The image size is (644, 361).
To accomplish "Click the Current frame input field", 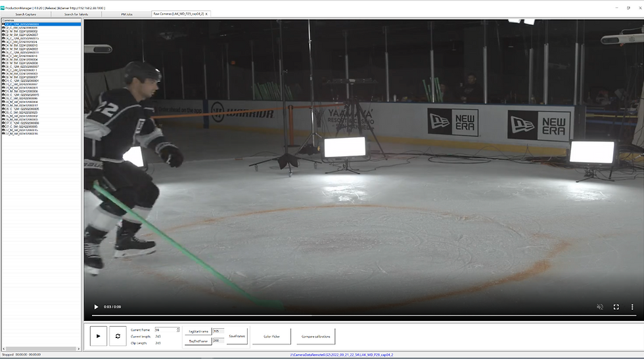I will tap(166, 329).
